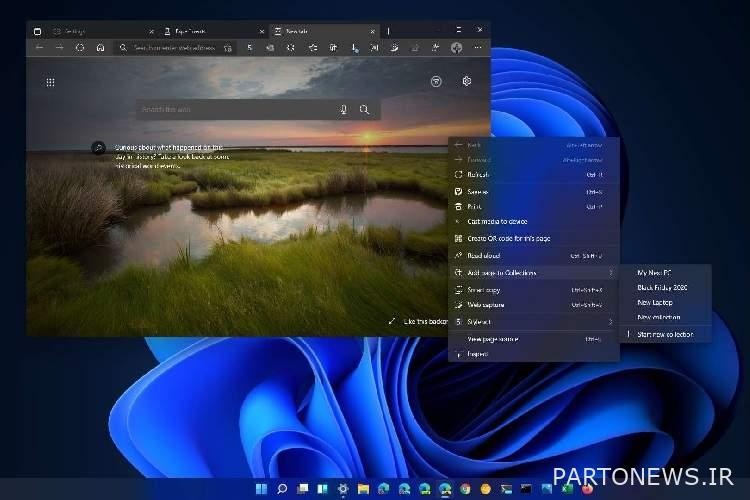Click the expand icon near Like this background
The height and width of the screenshot is (500, 750).
pos(392,321)
